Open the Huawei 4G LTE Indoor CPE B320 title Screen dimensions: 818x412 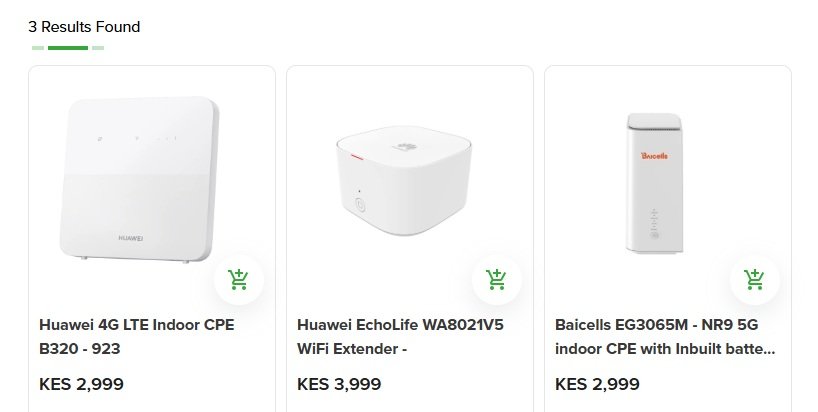[x=137, y=336]
